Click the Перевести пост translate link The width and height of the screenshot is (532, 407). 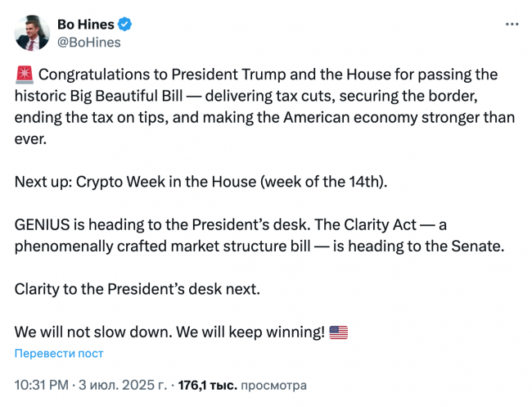point(59,354)
